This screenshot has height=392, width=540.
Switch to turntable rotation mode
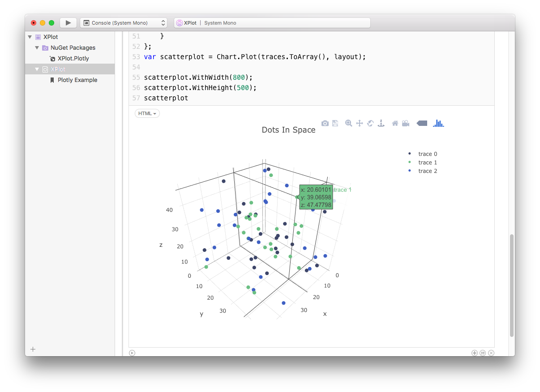click(381, 123)
